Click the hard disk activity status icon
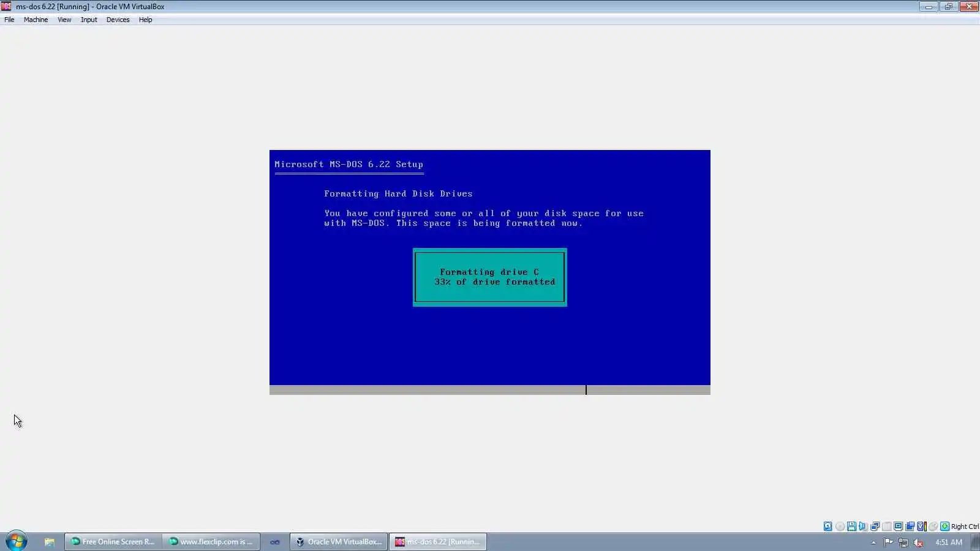Screen dimensions: 980x551 pos(828,527)
